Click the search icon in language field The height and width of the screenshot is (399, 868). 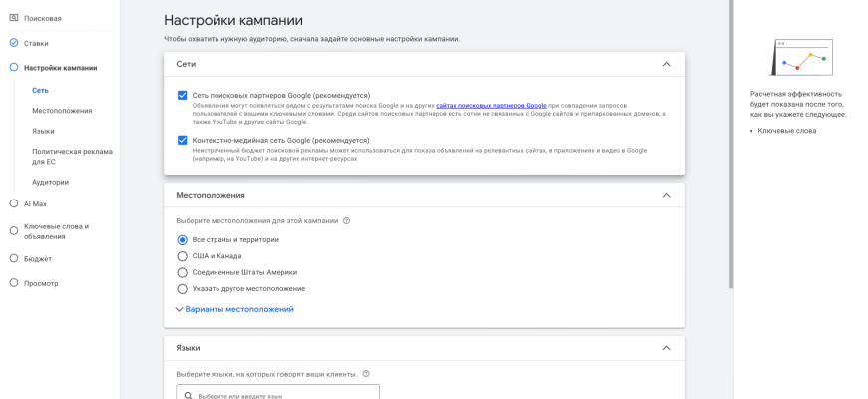187,395
